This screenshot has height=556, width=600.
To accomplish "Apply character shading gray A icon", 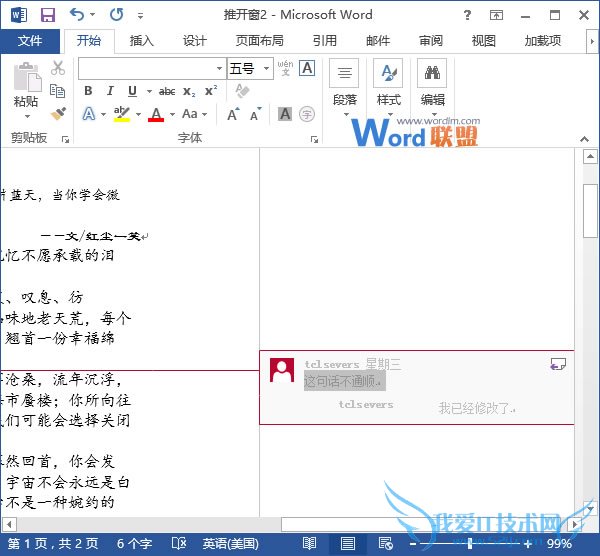I will [285, 114].
